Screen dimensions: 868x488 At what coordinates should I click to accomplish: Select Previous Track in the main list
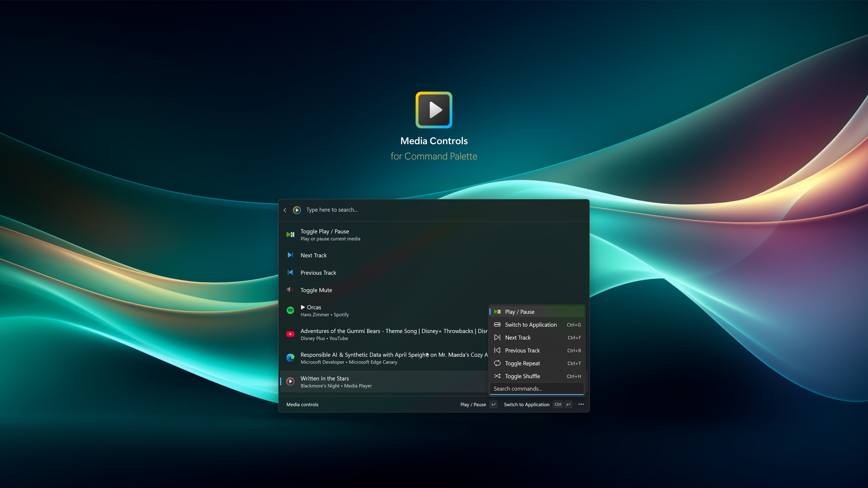click(x=318, y=273)
